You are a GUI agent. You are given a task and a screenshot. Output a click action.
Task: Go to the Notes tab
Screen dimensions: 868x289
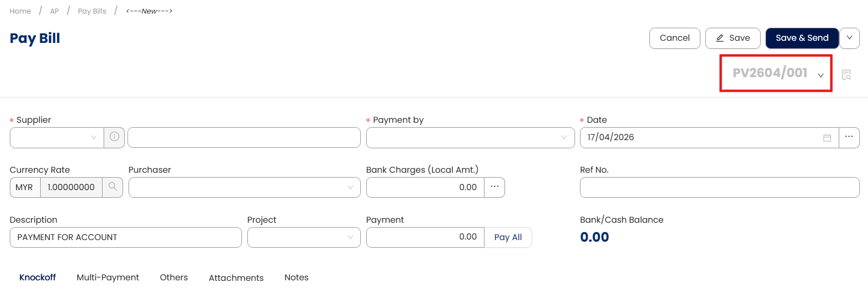point(296,277)
